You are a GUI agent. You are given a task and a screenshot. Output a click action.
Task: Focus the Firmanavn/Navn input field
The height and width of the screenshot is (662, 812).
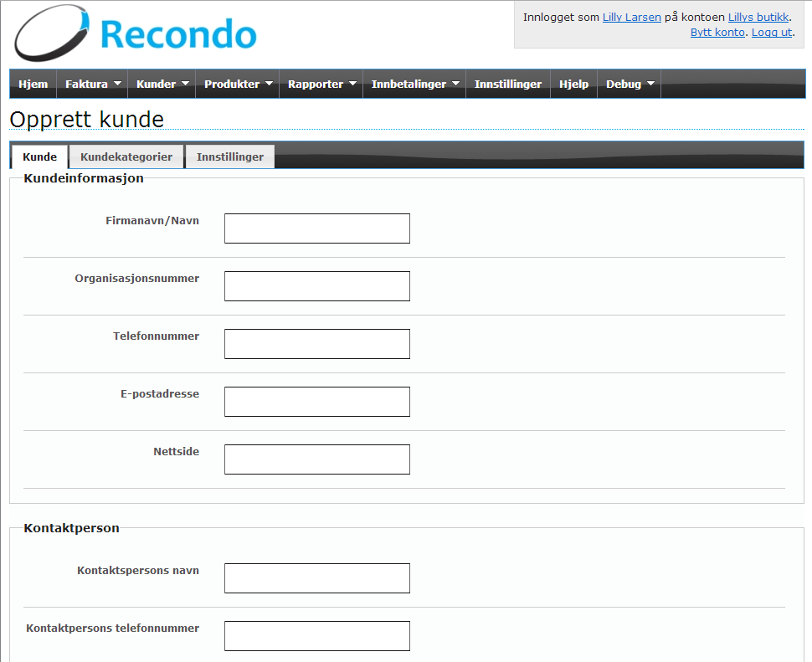click(317, 228)
